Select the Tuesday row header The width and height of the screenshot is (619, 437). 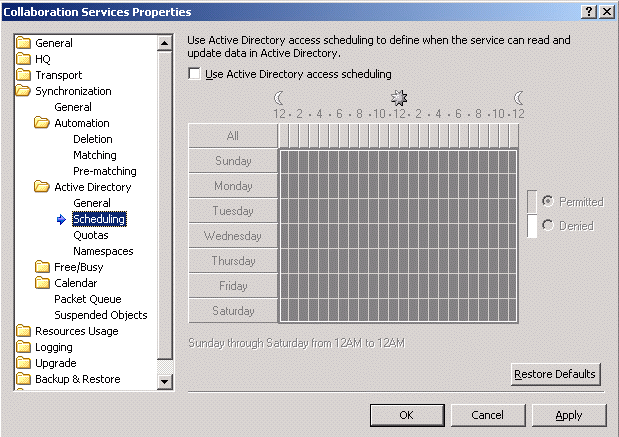coord(233,211)
